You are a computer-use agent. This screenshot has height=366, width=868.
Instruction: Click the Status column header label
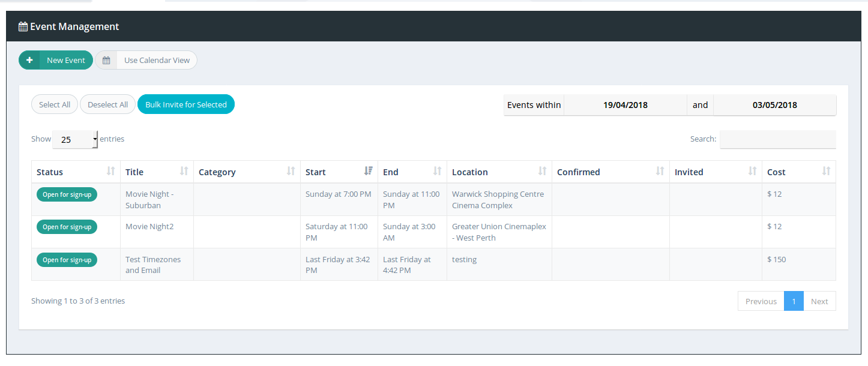pyautogui.click(x=50, y=172)
